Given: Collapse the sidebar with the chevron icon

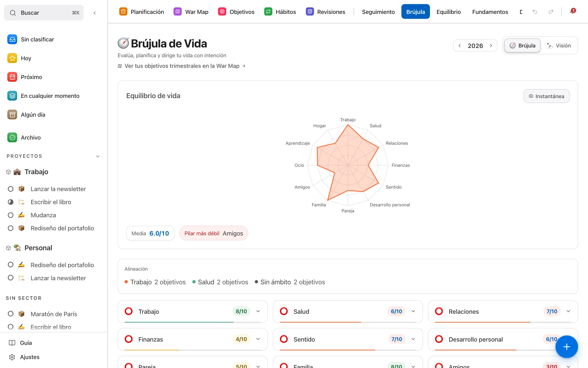Looking at the screenshot, I should click(x=94, y=13).
